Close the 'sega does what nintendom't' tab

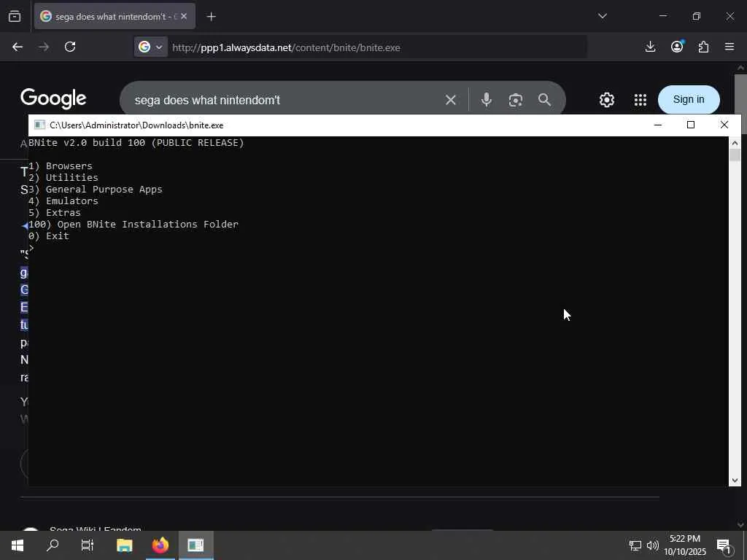point(184,16)
